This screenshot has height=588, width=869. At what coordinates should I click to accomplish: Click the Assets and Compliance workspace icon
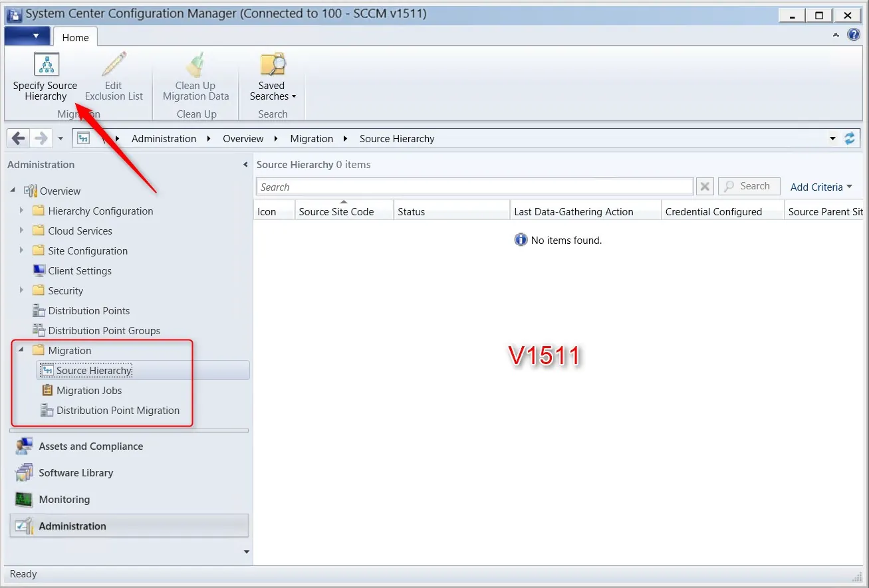pyautogui.click(x=25, y=446)
